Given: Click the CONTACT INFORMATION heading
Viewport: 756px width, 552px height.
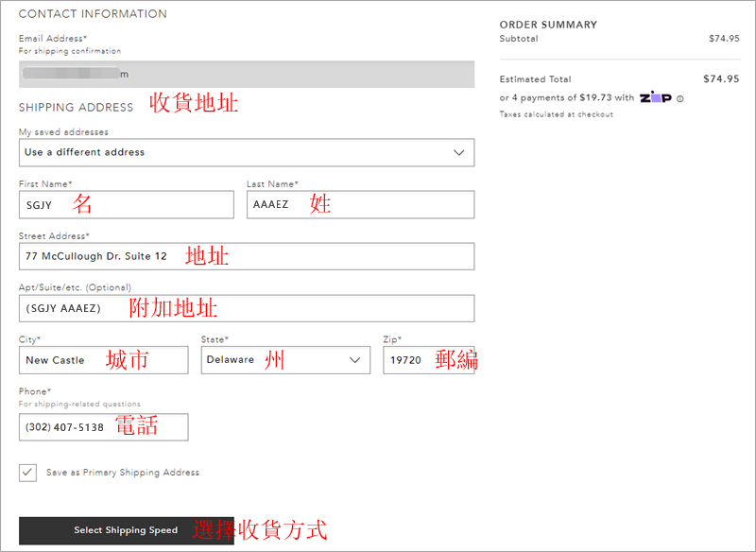Looking at the screenshot, I should [x=93, y=13].
